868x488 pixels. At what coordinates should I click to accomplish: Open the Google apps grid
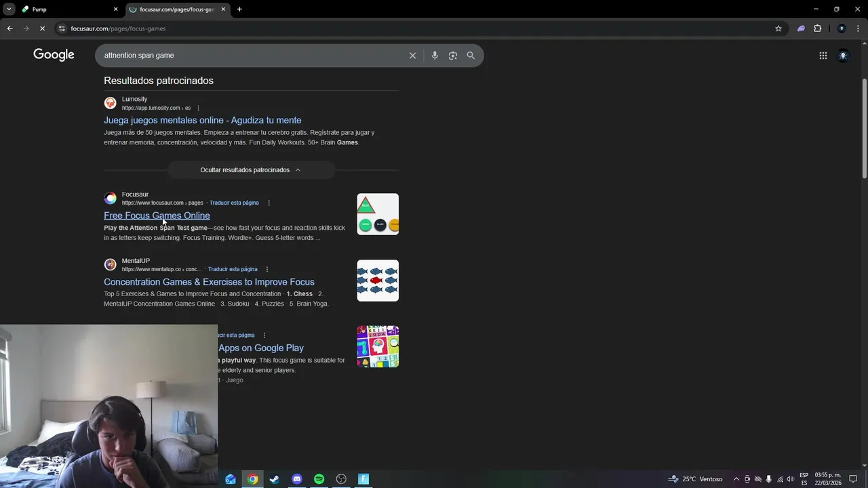(823, 56)
